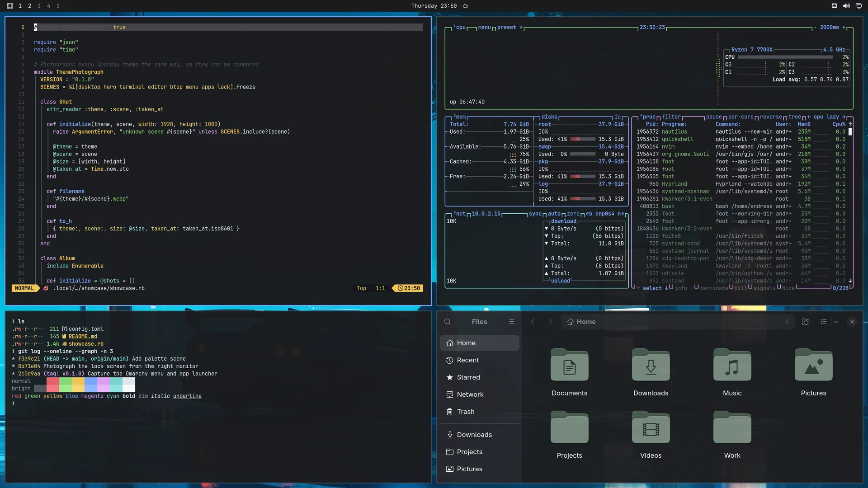This screenshot has width=868, height=488.
Task: Select Network in the Files sidebar
Action: click(x=480, y=394)
